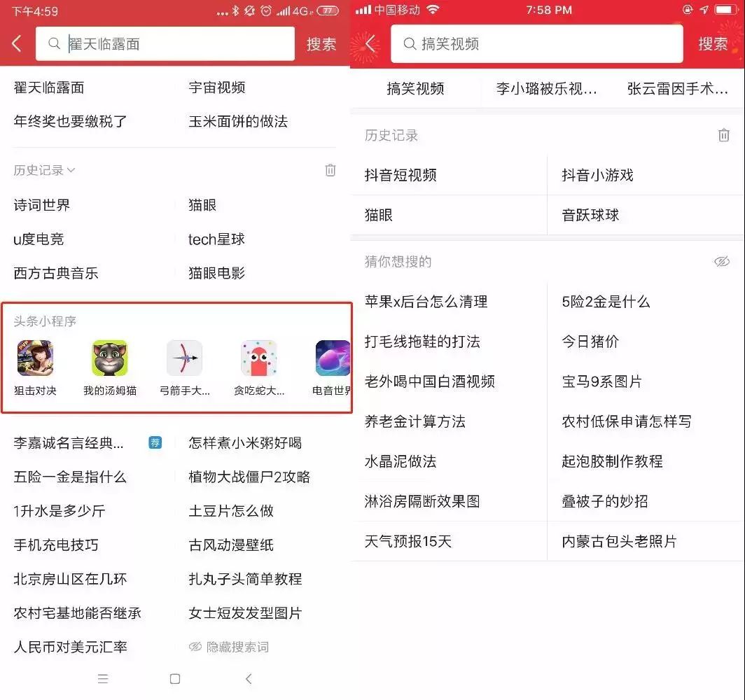Tap the 宇宙视频 suggestion
The height and width of the screenshot is (700, 745).
(216, 87)
